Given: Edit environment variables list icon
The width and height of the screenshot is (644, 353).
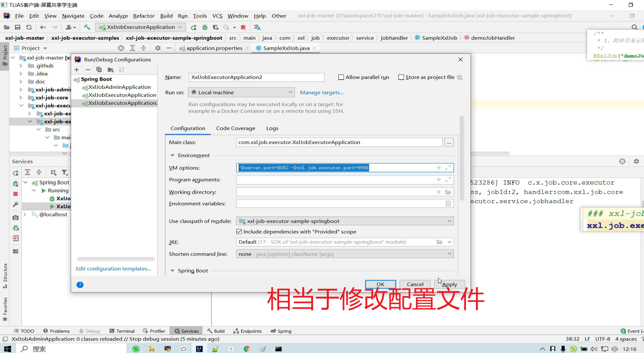Looking at the screenshot, I should click(448, 204).
